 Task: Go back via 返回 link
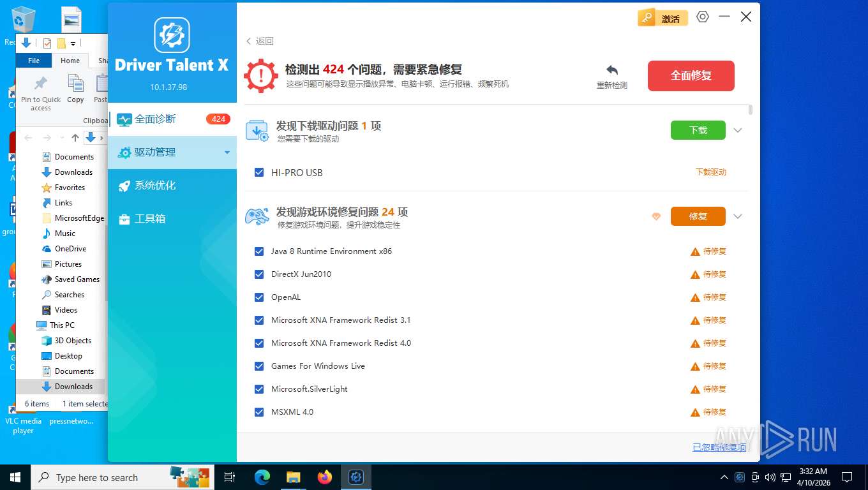click(260, 41)
